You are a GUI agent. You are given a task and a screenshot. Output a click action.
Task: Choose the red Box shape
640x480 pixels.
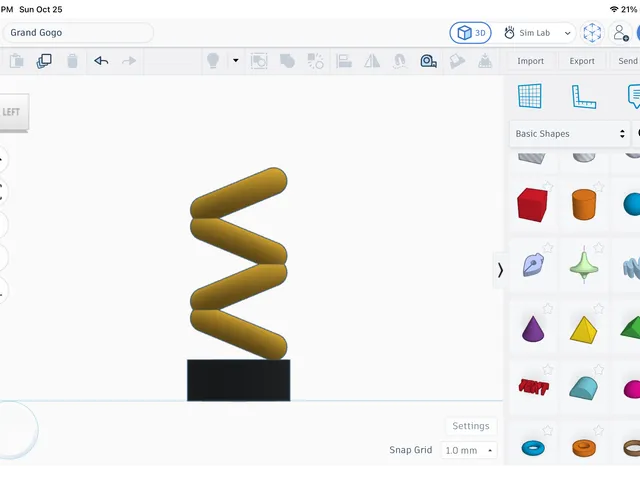point(532,204)
